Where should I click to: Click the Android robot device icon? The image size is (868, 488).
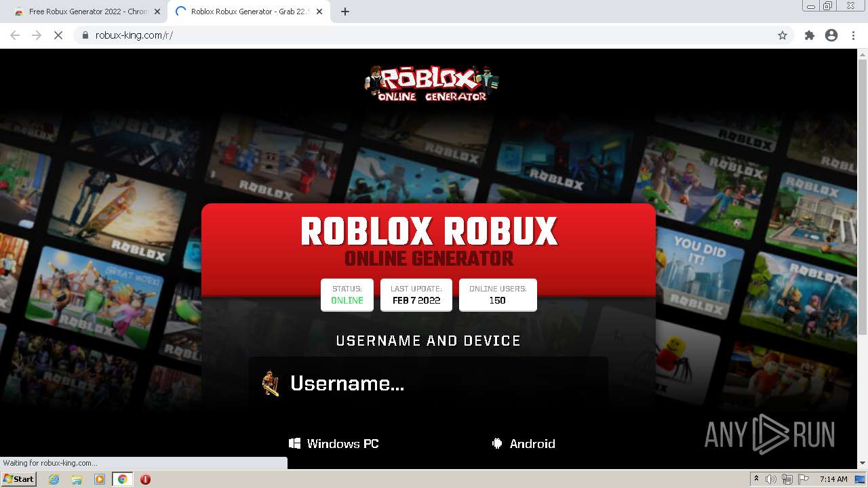click(x=497, y=443)
